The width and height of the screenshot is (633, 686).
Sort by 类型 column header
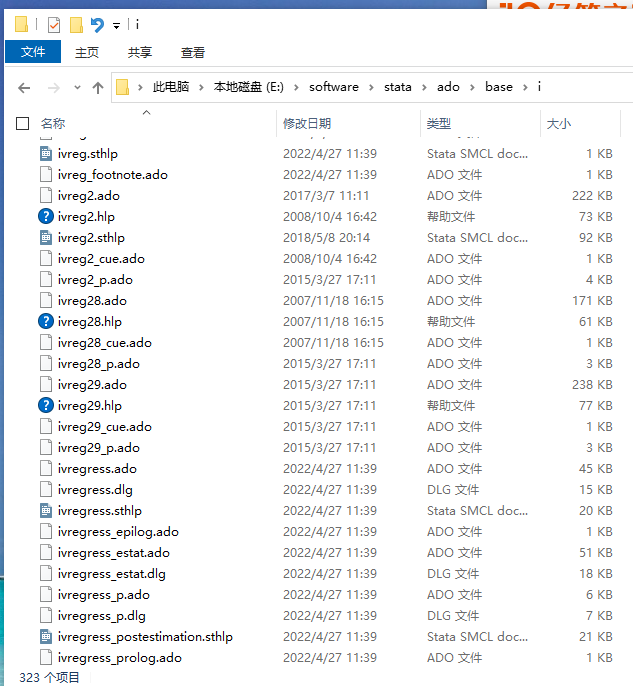(438, 123)
